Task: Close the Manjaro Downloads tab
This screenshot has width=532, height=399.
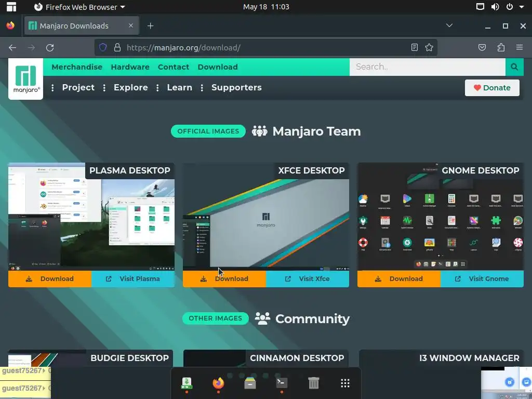Action: (130, 25)
